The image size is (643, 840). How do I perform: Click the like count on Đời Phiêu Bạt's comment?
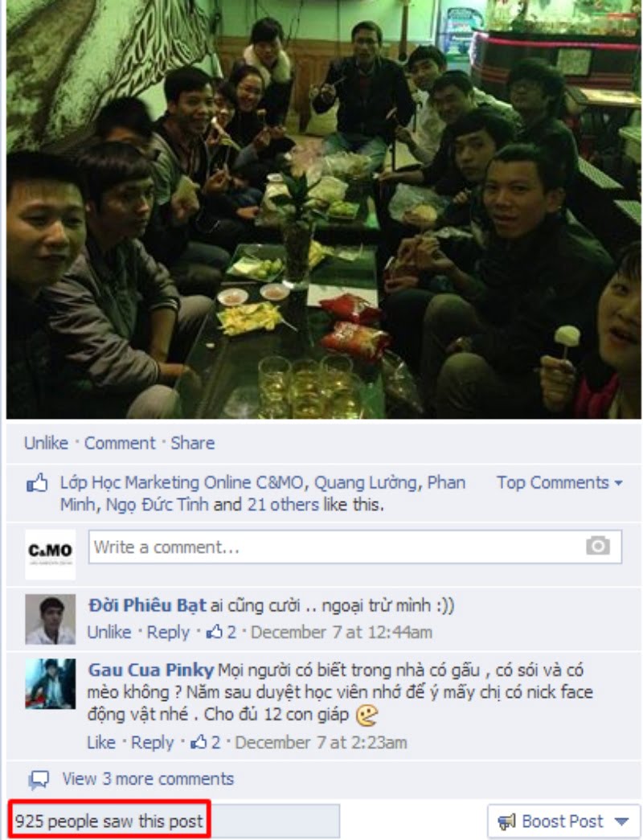click(221, 632)
